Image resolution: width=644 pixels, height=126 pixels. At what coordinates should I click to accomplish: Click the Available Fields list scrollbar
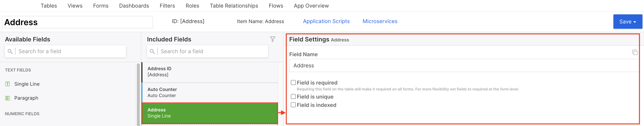pyautogui.click(x=138, y=95)
